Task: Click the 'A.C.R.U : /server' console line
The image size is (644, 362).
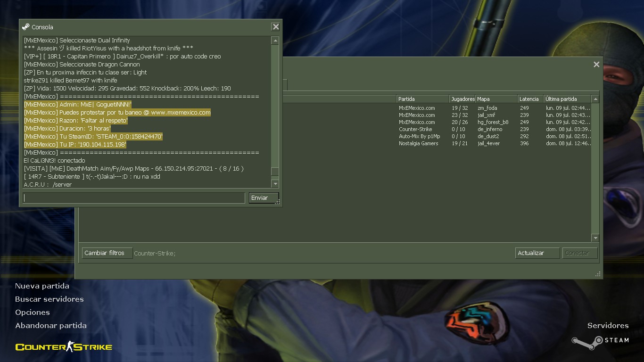Action: point(48,185)
